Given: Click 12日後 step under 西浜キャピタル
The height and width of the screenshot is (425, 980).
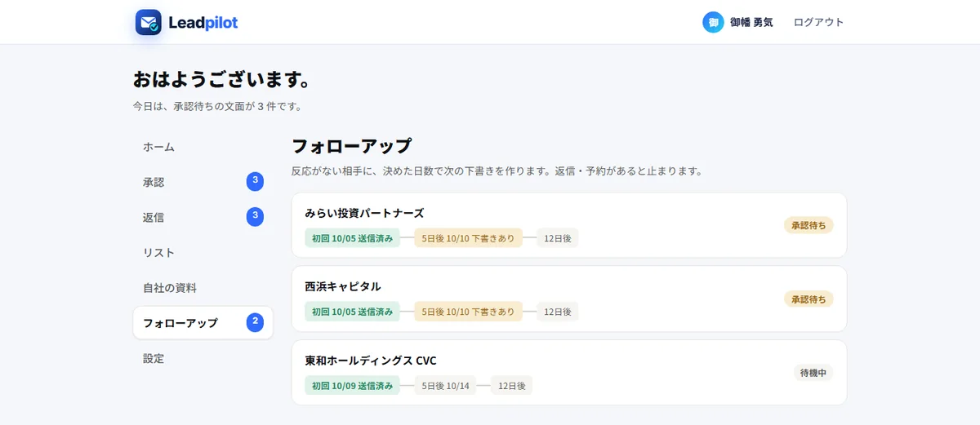Looking at the screenshot, I should 558,312.
